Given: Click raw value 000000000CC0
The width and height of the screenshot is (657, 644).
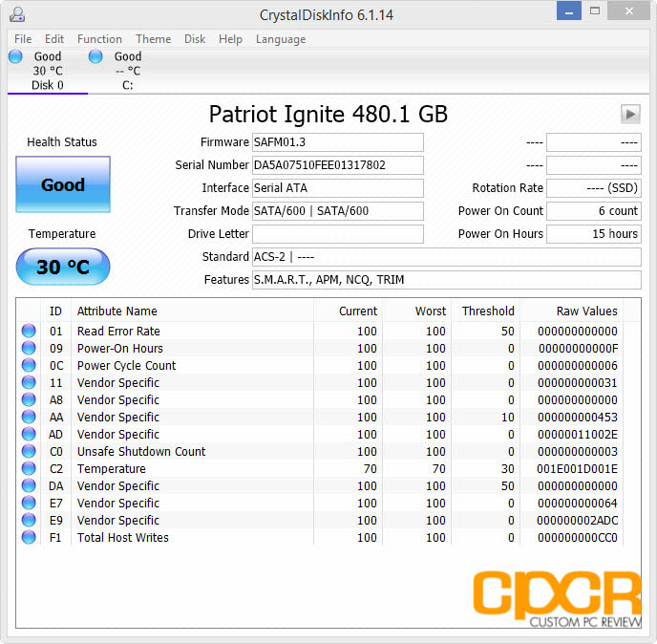Looking at the screenshot, I should [x=578, y=538].
